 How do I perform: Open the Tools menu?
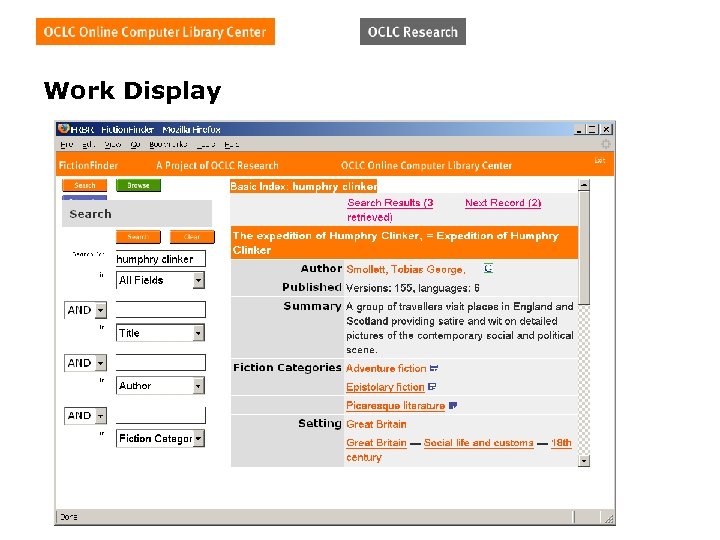[x=206, y=145]
